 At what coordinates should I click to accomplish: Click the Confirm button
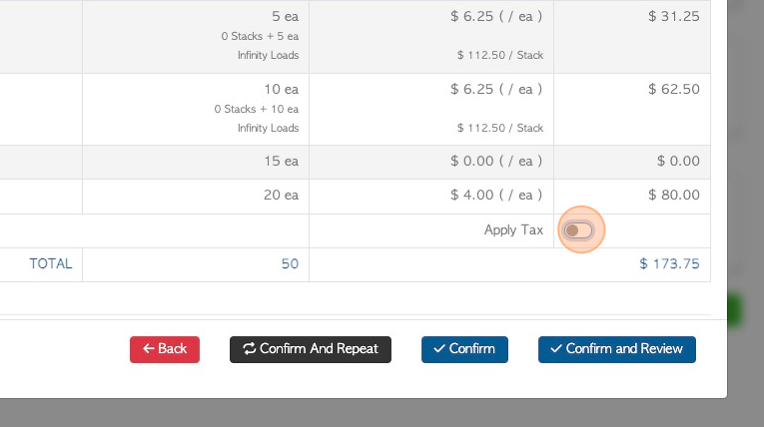click(x=464, y=349)
